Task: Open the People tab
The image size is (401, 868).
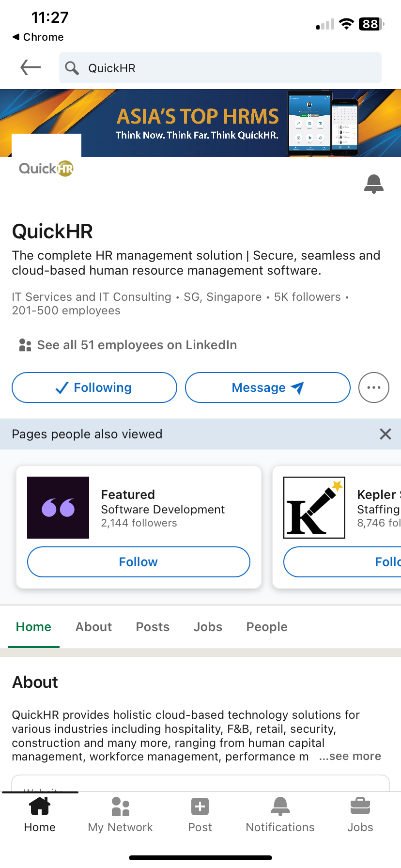Action: click(267, 627)
